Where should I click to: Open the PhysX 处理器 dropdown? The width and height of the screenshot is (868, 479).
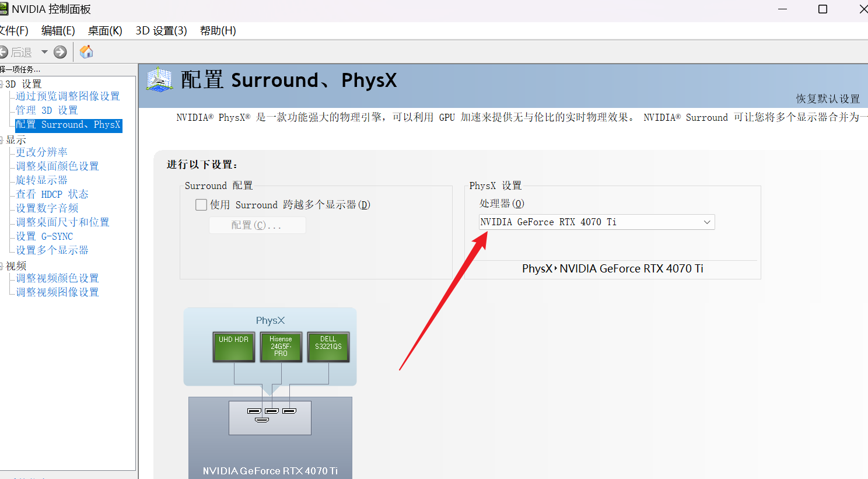[x=596, y=222]
